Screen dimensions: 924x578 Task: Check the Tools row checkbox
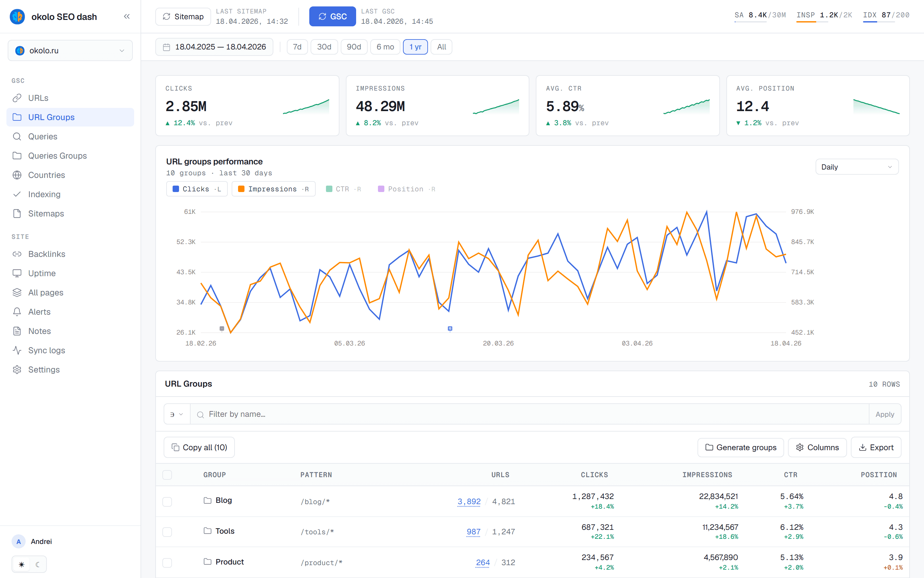click(x=167, y=532)
